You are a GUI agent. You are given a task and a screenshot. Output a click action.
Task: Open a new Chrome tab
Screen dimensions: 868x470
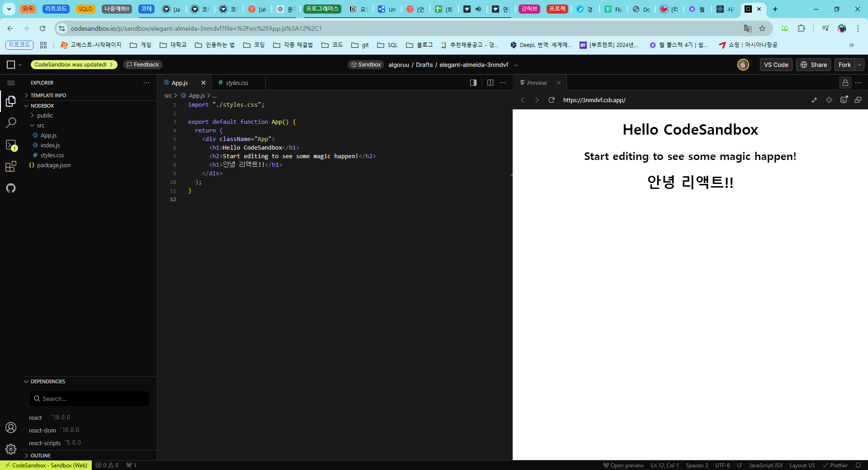point(775,9)
